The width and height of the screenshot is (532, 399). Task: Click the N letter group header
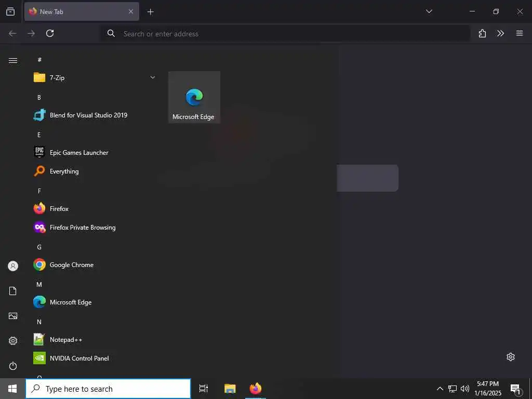click(x=39, y=322)
